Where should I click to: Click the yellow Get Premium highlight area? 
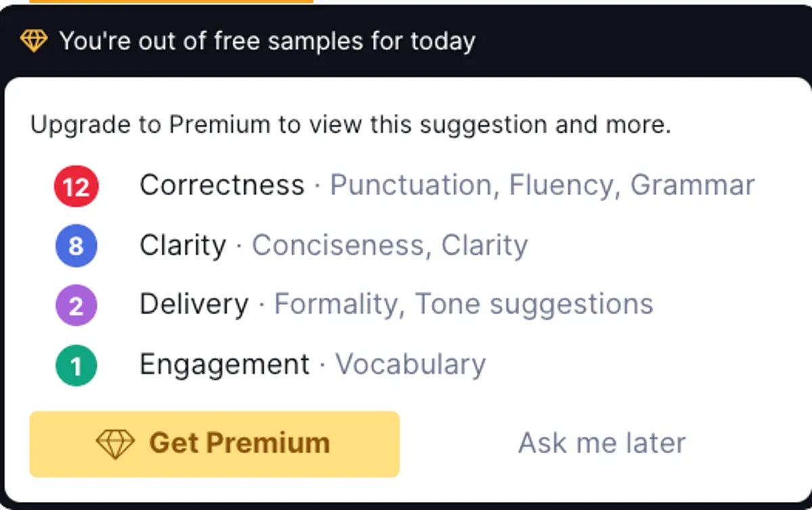pyautogui.click(x=214, y=444)
